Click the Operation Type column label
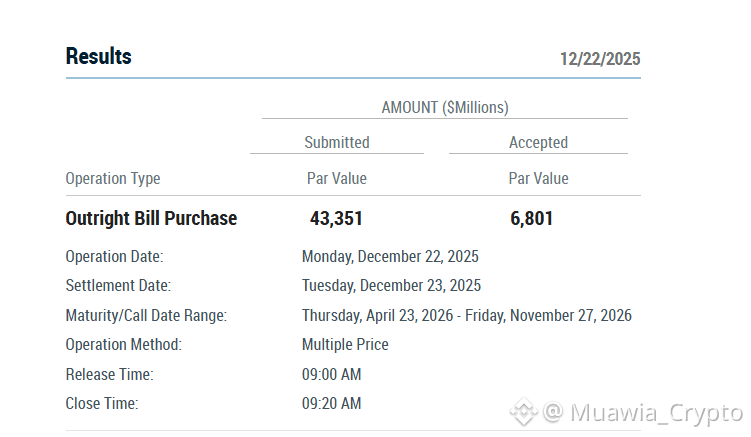 tap(113, 179)
